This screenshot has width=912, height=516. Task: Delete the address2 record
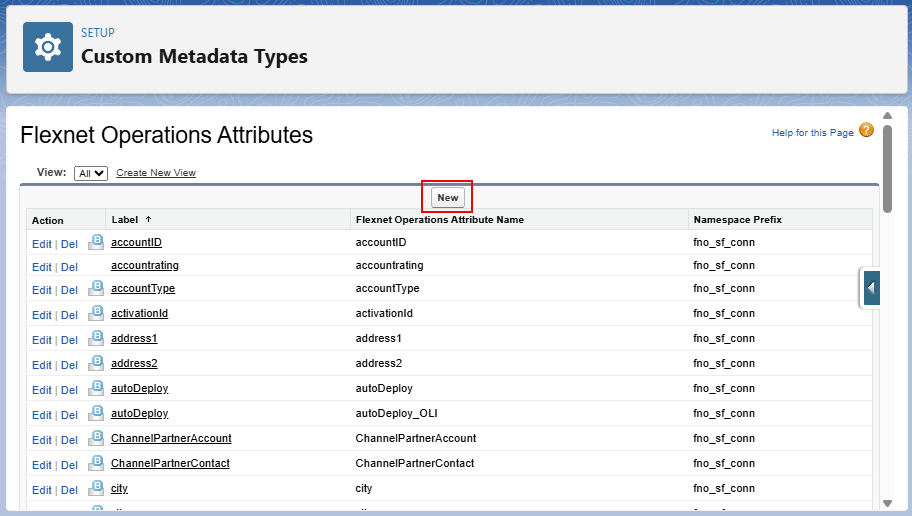pyautogui.click(x=69, y=365)
